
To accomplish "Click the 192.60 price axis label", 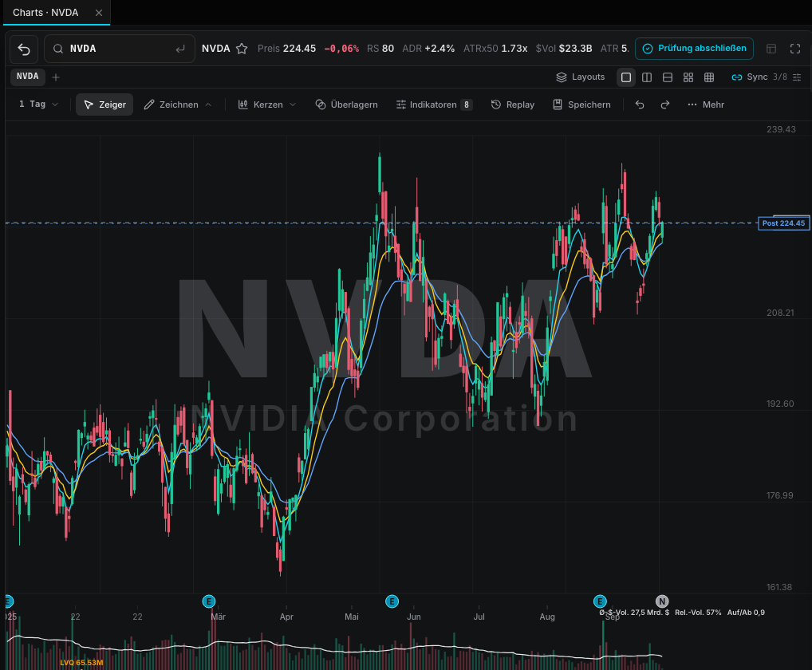I will pyautogui.click(x=780, y=404).
